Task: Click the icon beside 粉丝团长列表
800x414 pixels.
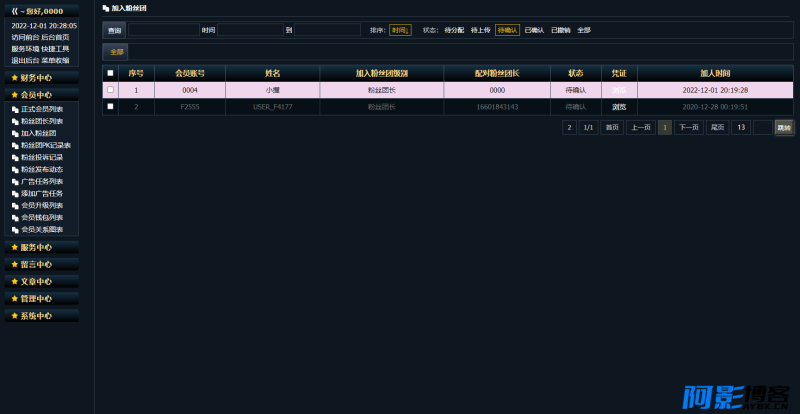Action: coord(15,121)
